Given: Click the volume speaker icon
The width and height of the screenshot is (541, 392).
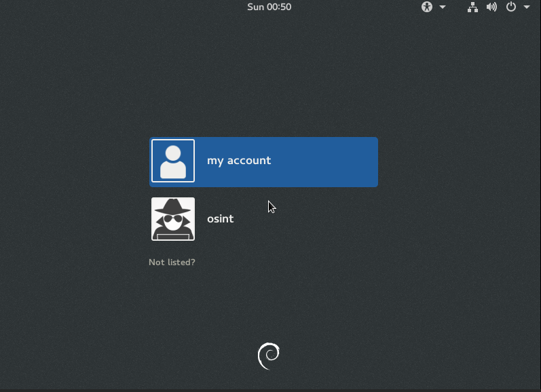Looking at the screenshot, I should [x=491, y=7].
